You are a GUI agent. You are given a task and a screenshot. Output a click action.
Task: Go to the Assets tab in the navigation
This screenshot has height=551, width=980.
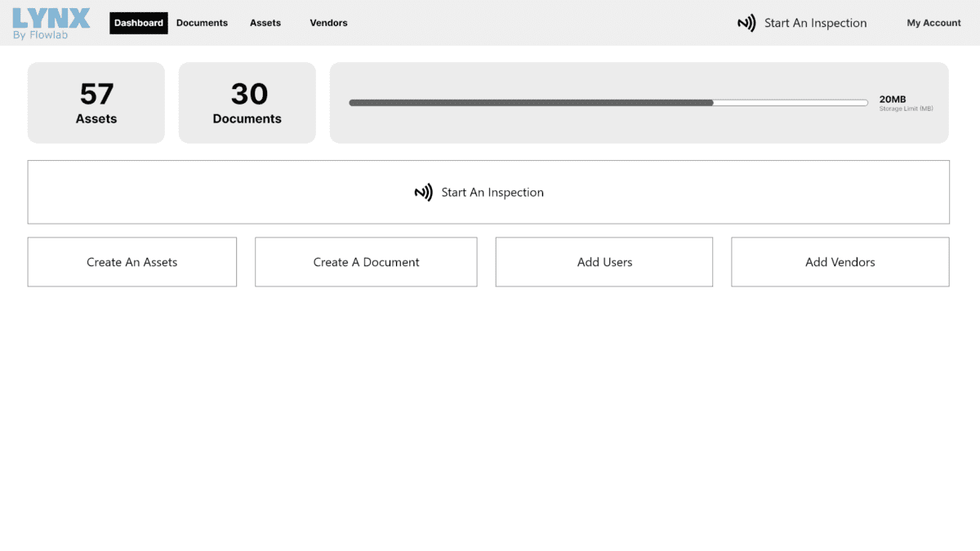[265, 23]
